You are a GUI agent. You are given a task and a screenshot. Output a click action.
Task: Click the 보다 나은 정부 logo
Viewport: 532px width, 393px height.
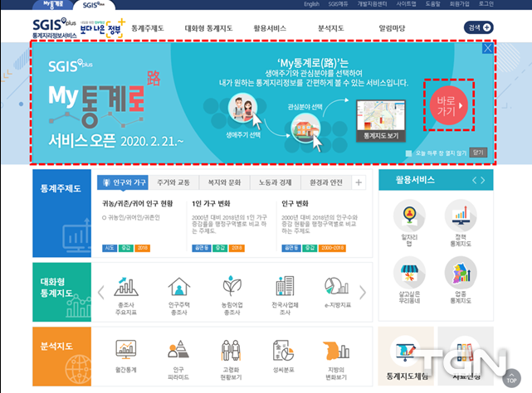(x=102, y=28)
